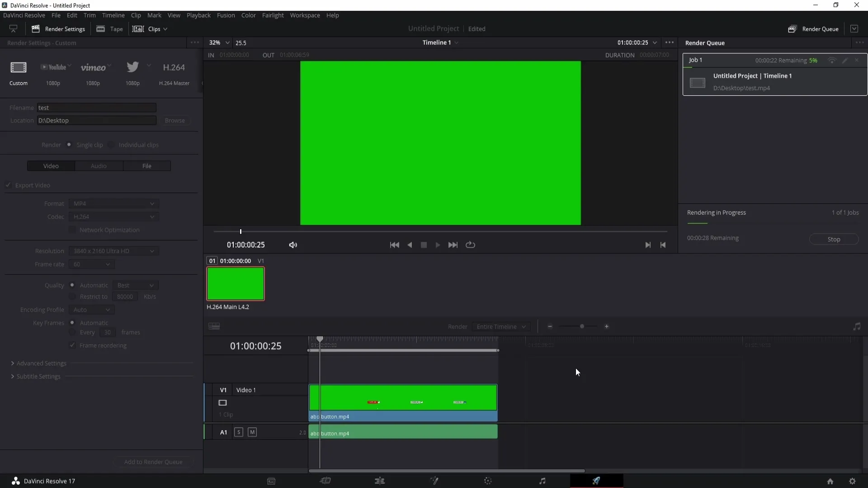Open the Fairlight menu
Viewport: 868px width, 488px height.
point(273,15)
